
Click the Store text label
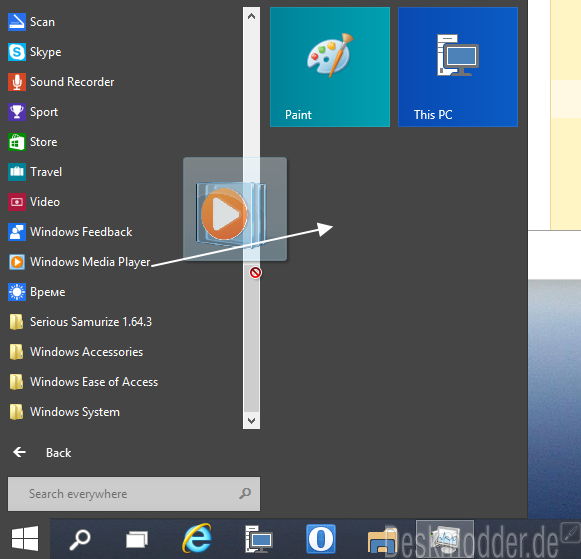tap(43, 142)
